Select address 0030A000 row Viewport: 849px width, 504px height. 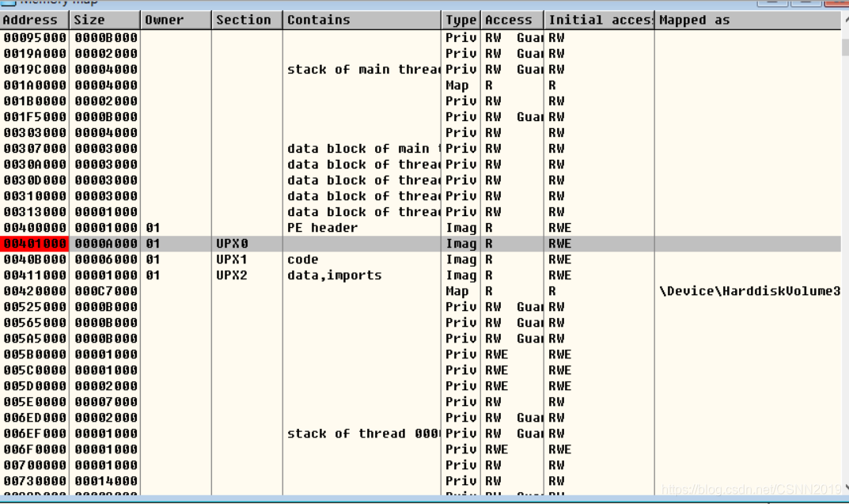coord(421,165)
